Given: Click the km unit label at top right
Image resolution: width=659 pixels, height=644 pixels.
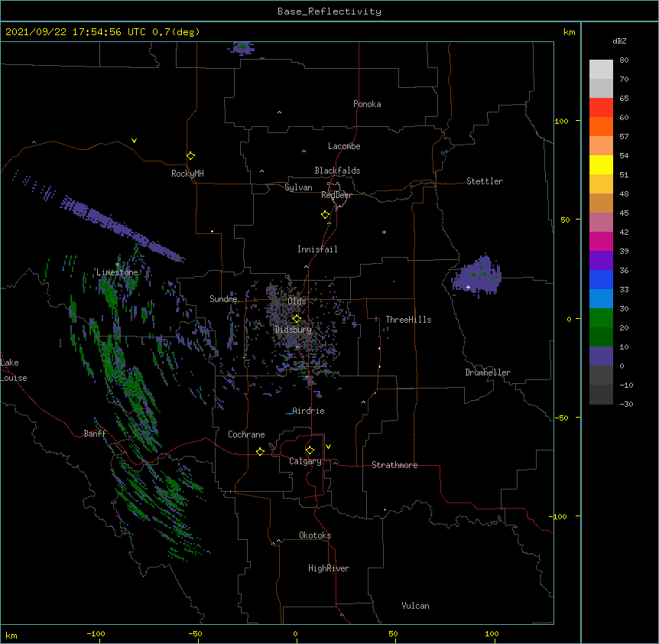Looking at the screenshot, I should (569, 32).
